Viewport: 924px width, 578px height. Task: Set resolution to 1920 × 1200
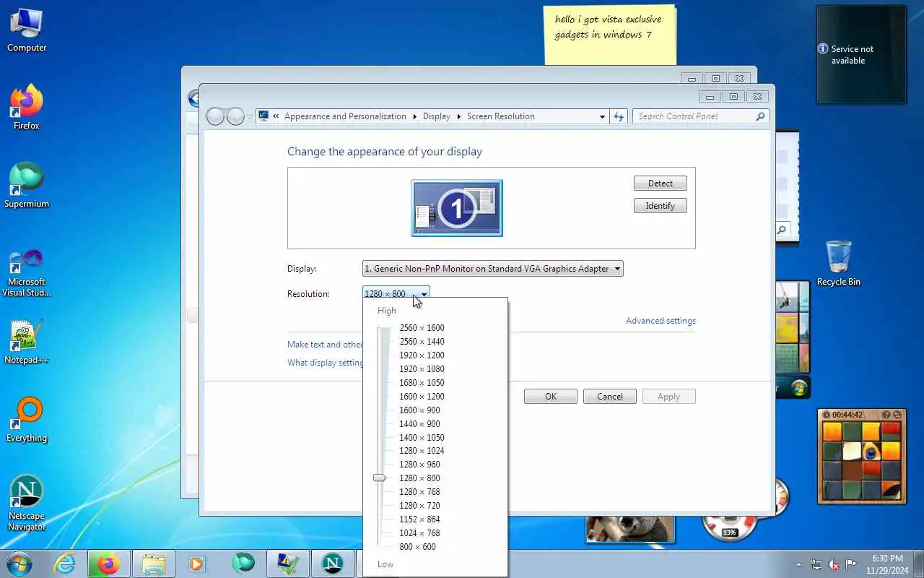pos(422,355)
